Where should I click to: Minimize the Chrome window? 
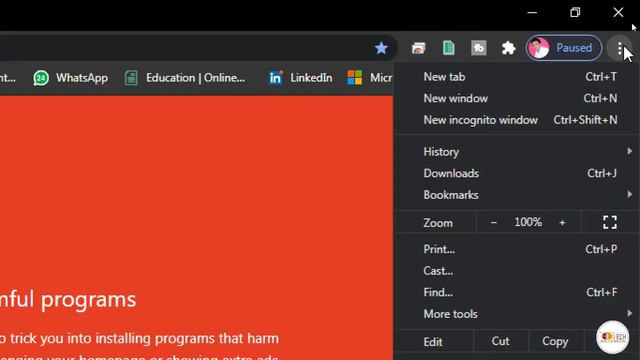(532, 13)
